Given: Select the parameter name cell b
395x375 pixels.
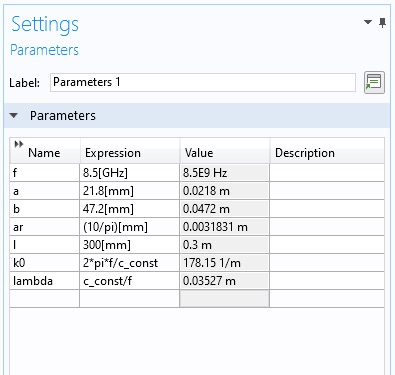Looking at the screenshot, I should tap(45, 209).
